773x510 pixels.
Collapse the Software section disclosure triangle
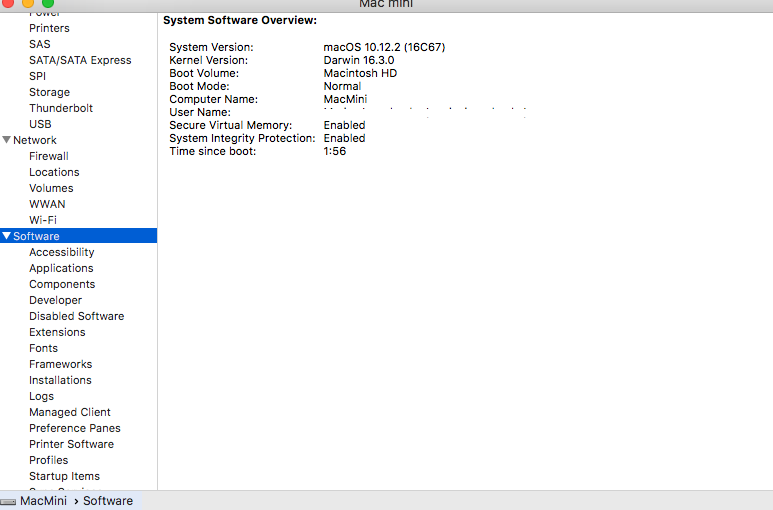point(6,236)
